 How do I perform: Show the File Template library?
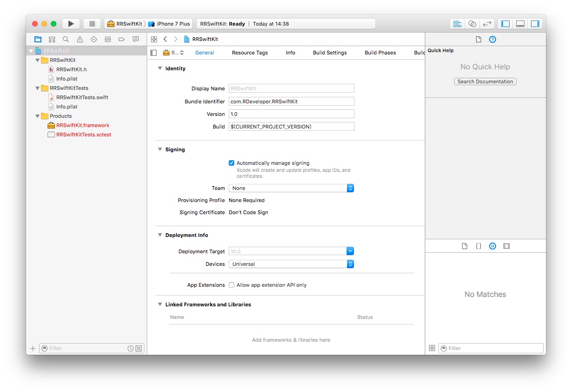point(464,246)
